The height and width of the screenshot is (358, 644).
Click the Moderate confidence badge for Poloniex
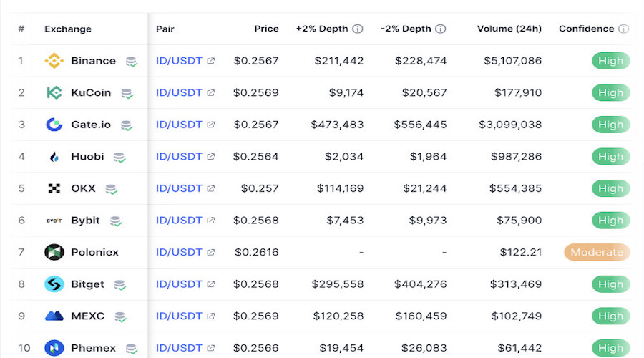(597, 252)
